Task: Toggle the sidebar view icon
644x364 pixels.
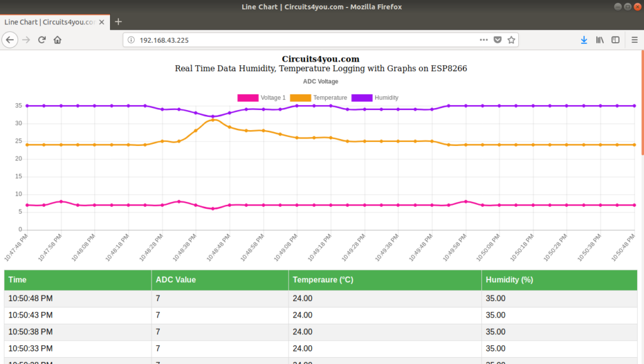Action: 616,40
